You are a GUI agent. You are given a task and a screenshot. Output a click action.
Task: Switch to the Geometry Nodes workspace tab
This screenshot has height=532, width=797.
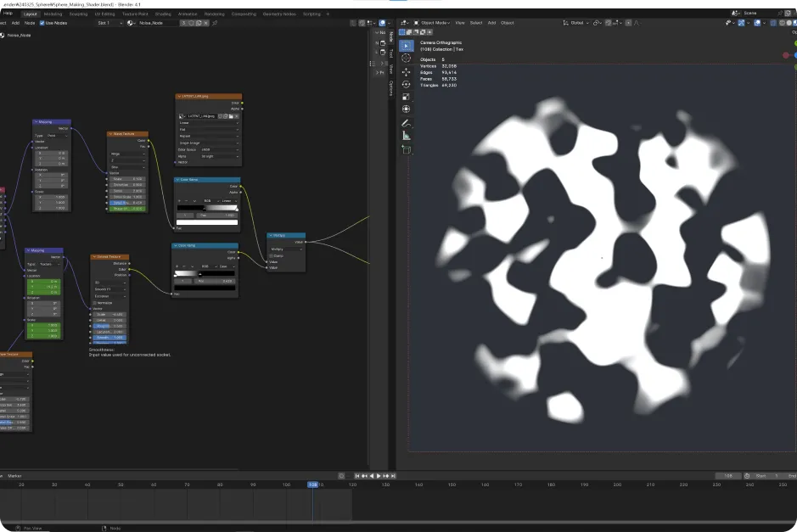coord(279,14)
